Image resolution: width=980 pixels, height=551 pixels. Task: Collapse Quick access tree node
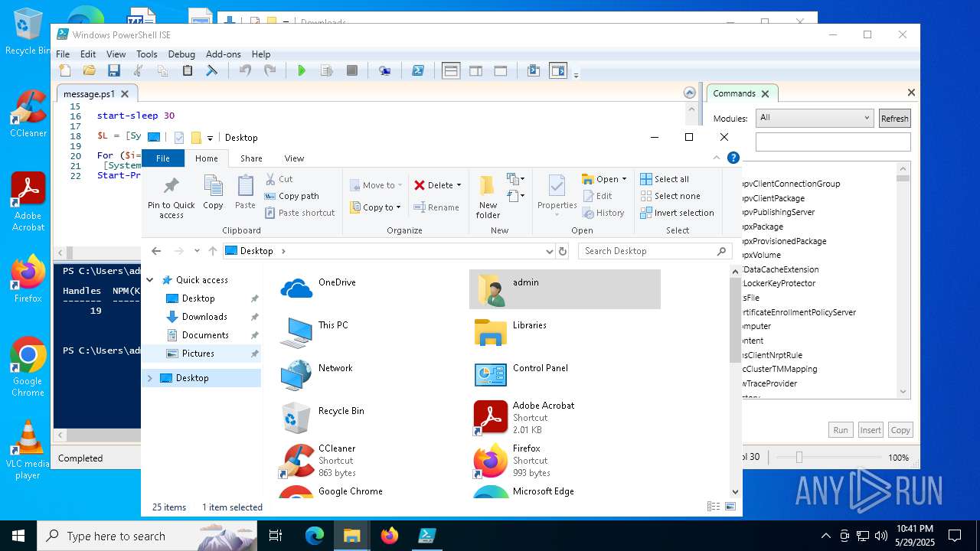coord(150,280)
